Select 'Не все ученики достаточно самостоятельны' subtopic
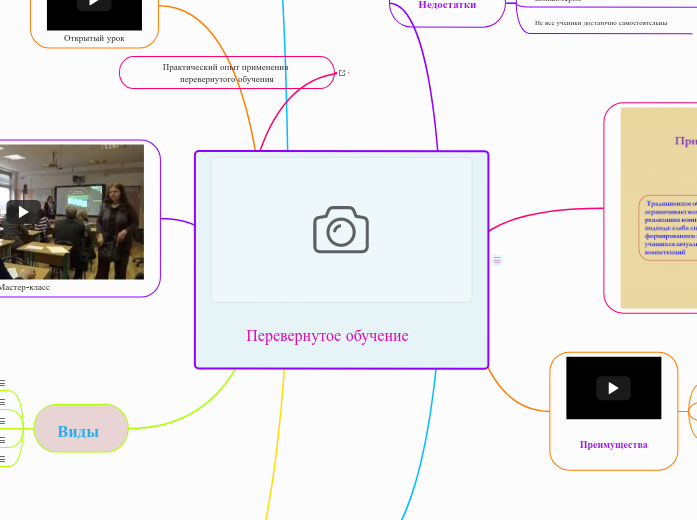The image size is (697, 520). click(x=601, y=23)
